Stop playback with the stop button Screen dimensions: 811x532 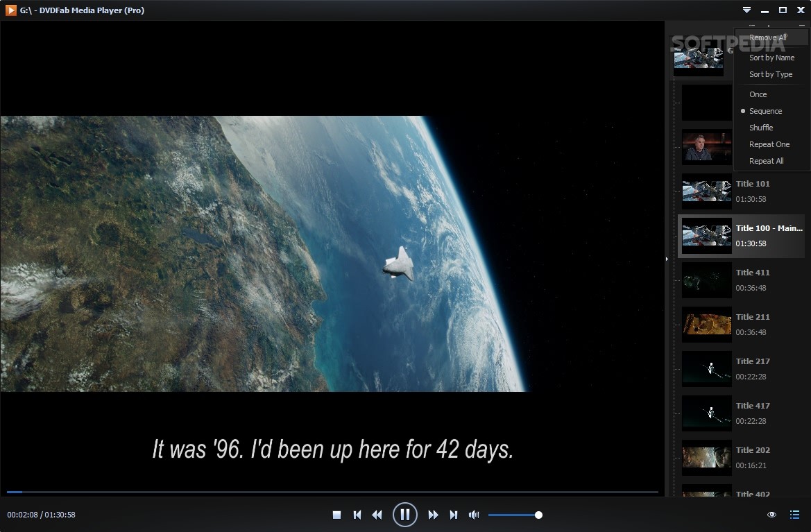[x=336, y=515]
